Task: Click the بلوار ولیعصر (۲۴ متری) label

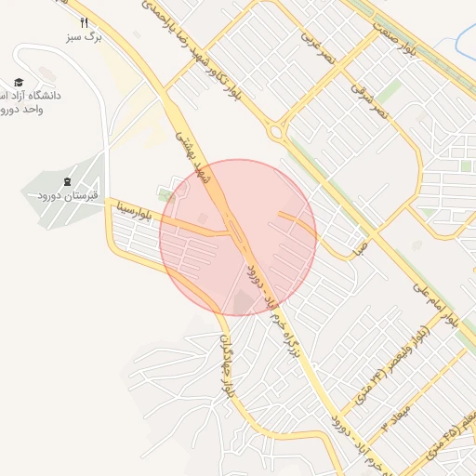Action: coord(392,366)
